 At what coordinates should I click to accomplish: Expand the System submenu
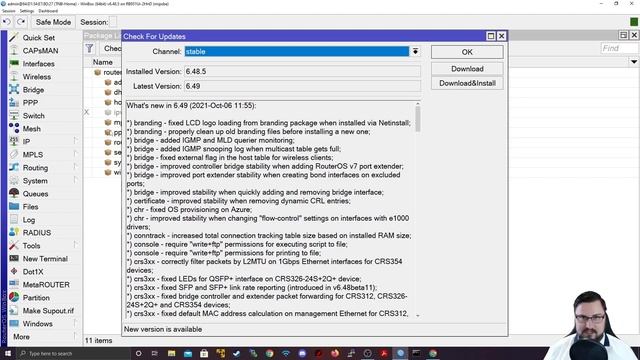point(76,180)
